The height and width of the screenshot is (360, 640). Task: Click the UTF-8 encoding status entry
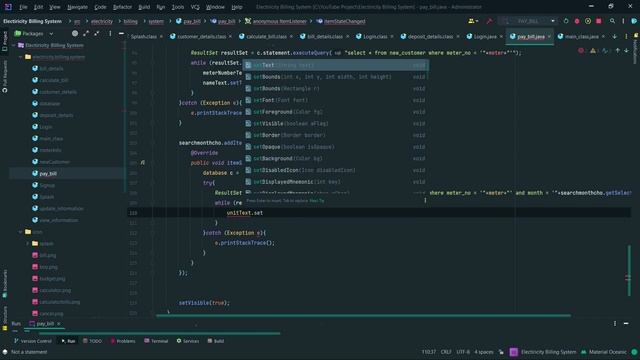pos(463,352)
